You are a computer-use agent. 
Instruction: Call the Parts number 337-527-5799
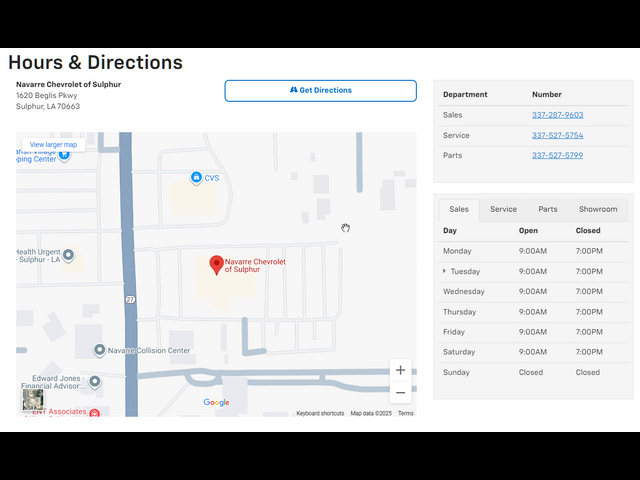point(557,155)
